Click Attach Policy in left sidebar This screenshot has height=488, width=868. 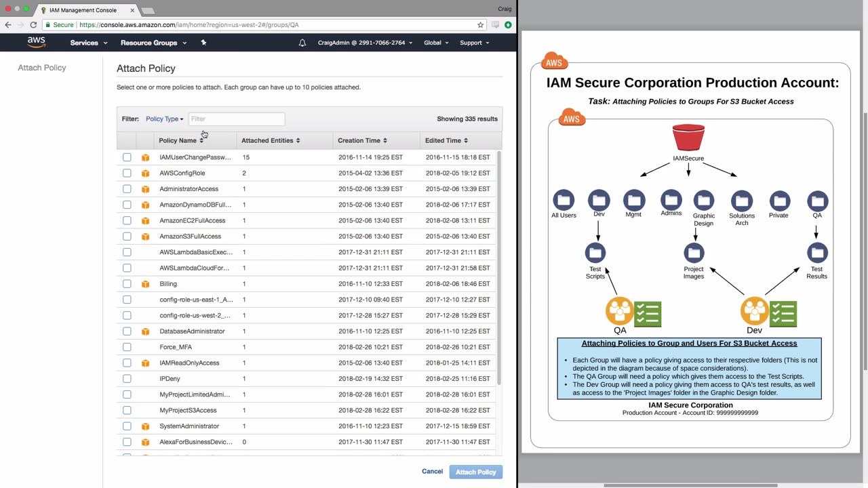pos(42,68)
